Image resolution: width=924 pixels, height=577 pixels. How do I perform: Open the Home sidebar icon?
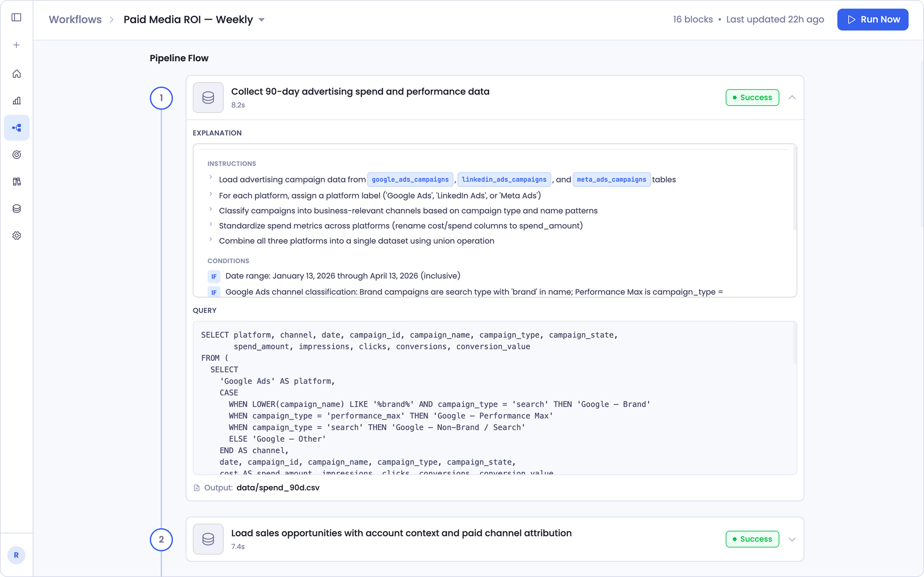(16, 74)
